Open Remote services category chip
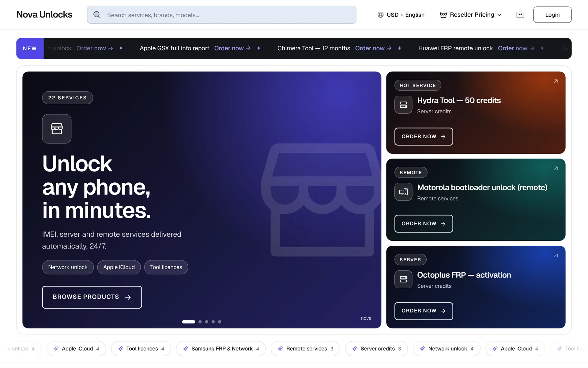Image resolution: width=588 pixels, height=368 pixels. pos(305,349)
